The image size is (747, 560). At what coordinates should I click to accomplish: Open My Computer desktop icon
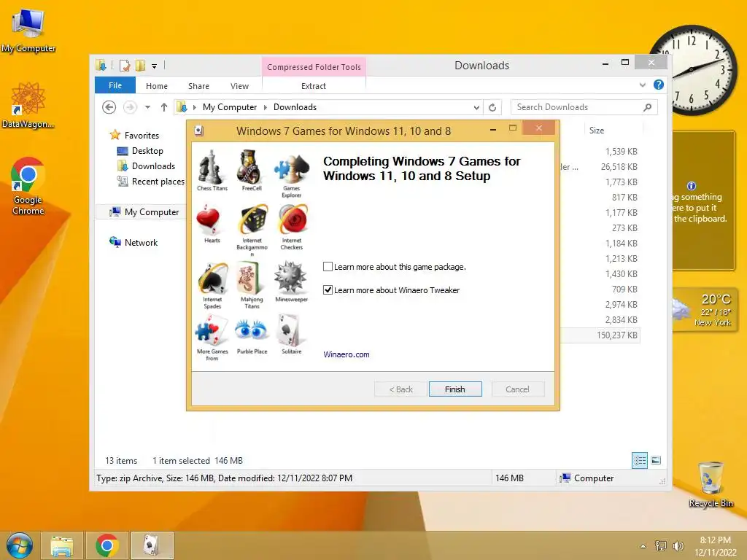[28, 31]
